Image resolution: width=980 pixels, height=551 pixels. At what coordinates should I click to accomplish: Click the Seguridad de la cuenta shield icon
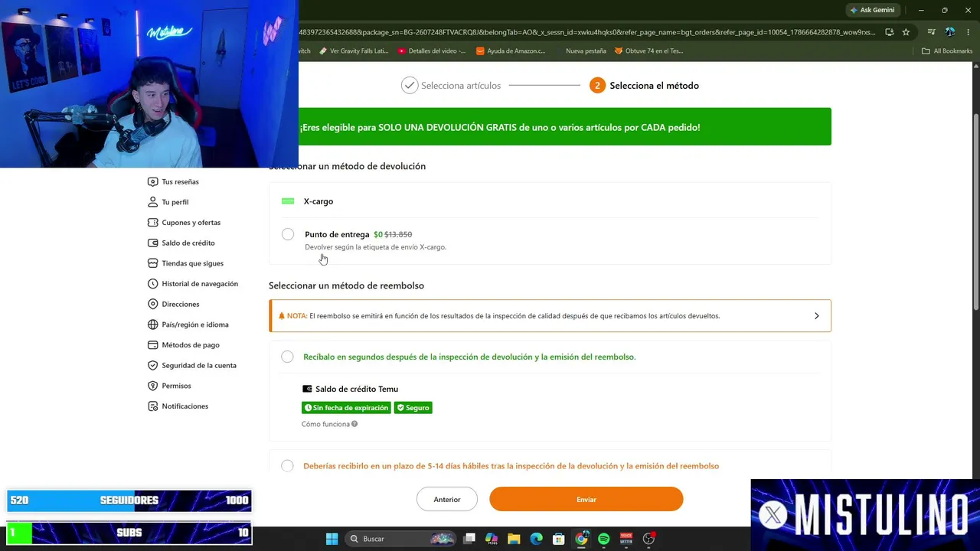(153, 365)
